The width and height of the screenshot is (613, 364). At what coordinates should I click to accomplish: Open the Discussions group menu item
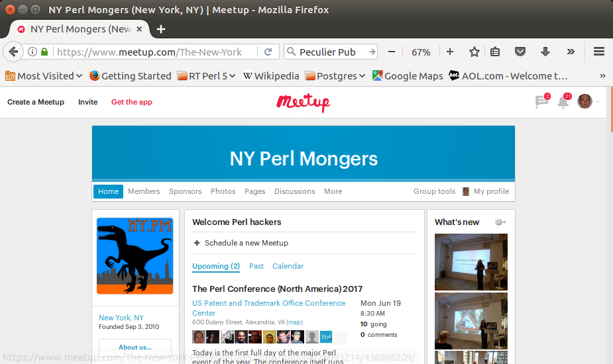(x=294, y=191)
